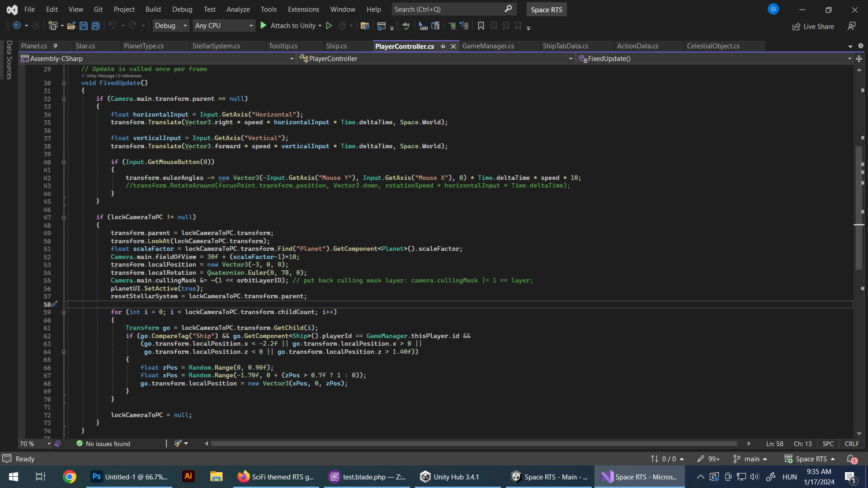Click the Find in Files icon
This screenshot has width=868, height=488.
pos(365,26)
